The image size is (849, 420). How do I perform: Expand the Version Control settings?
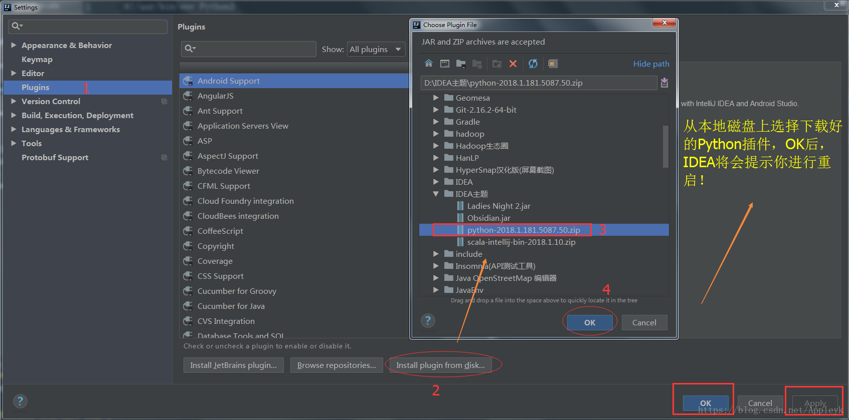(14, 101)
